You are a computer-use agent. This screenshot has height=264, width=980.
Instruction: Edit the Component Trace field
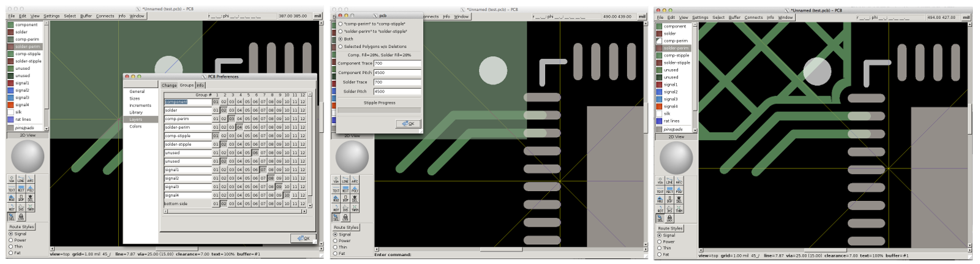pos(397,63)
